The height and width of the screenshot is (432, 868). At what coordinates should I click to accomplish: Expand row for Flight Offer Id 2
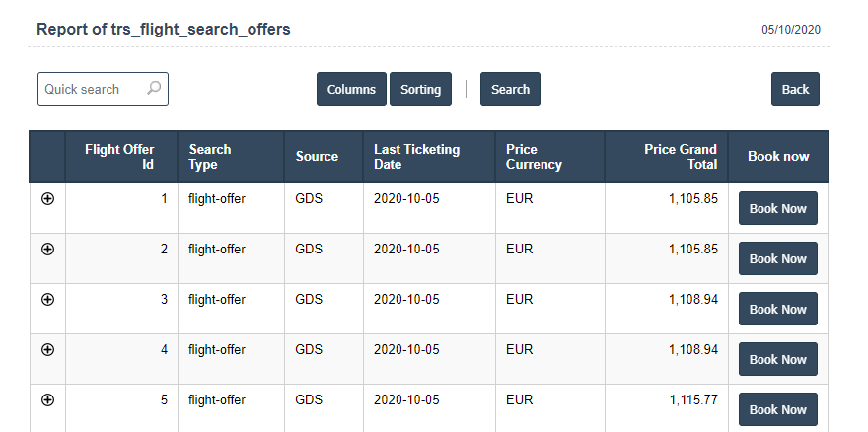coord(47,249)
